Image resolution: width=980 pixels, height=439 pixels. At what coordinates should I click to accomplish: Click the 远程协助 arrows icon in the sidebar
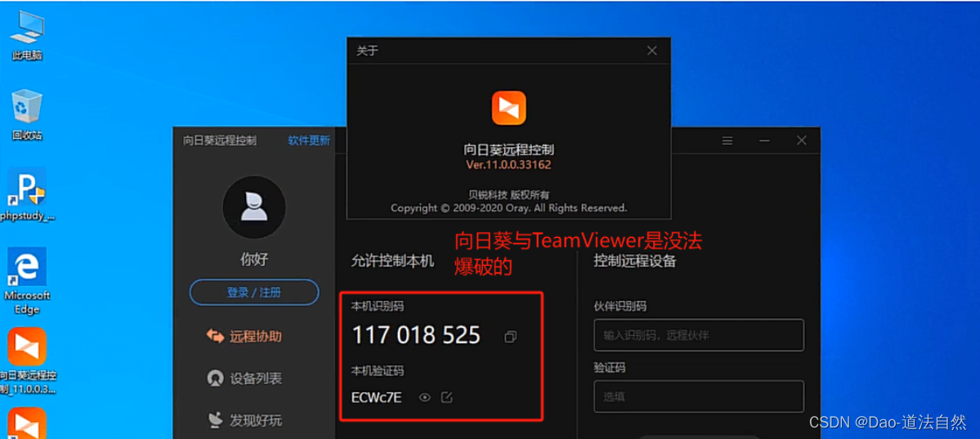click(215, 337)
